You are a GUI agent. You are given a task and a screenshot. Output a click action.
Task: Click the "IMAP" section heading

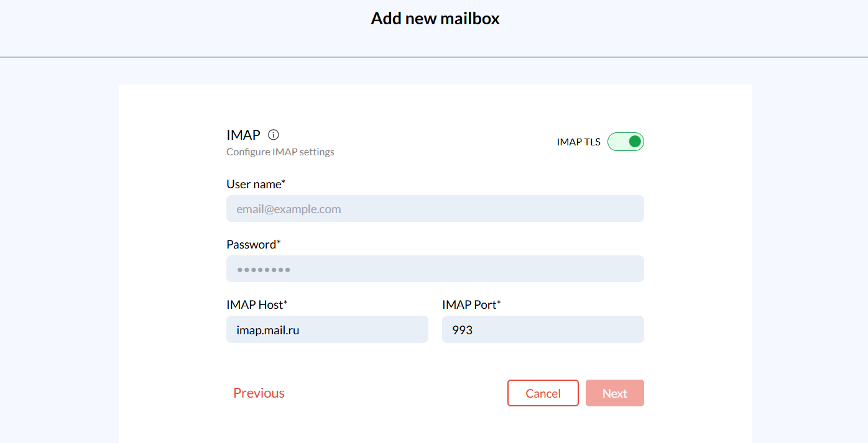[243, 135]
